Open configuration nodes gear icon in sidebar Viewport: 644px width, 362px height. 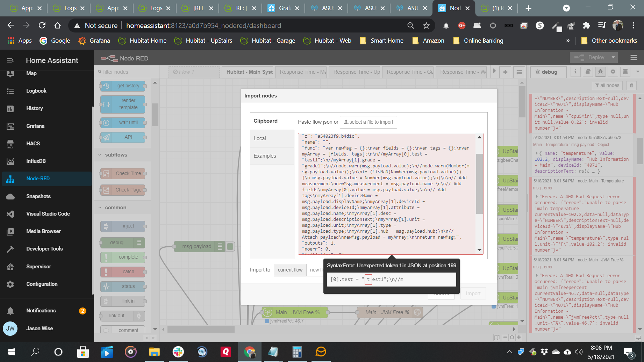613,72
